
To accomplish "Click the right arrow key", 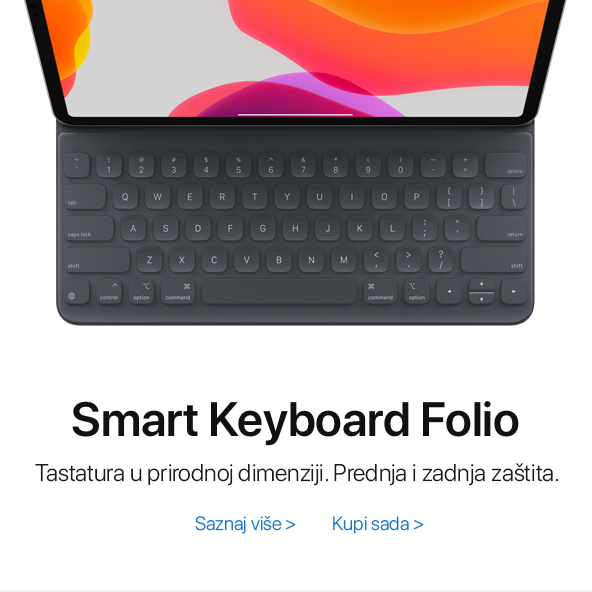I will [x=513, y=292].
